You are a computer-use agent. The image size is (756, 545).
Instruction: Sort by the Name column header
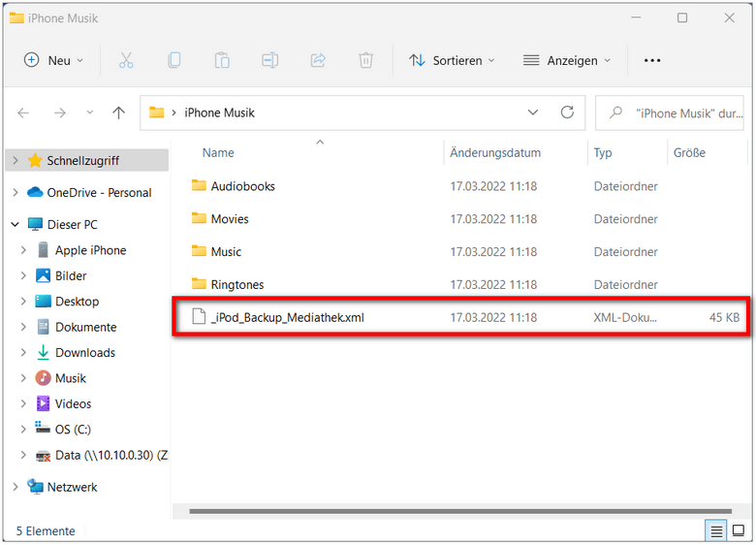click(218, 153)
